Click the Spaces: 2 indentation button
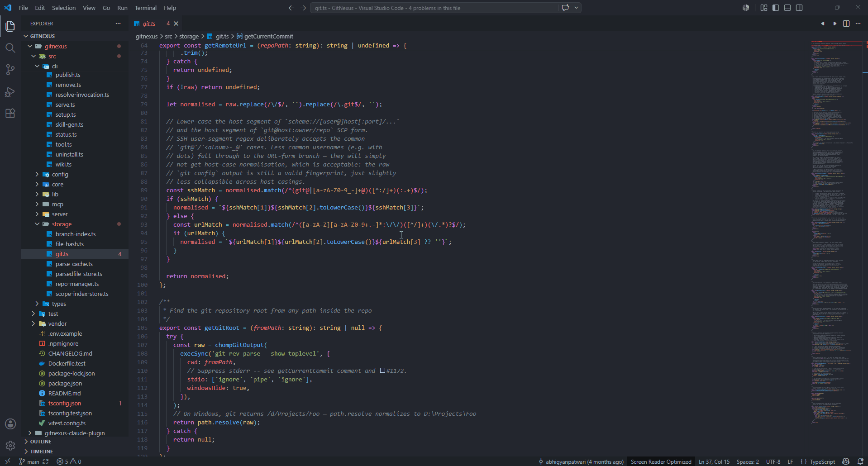The width and height of the screenshot is (868, 466). [748, 461]
